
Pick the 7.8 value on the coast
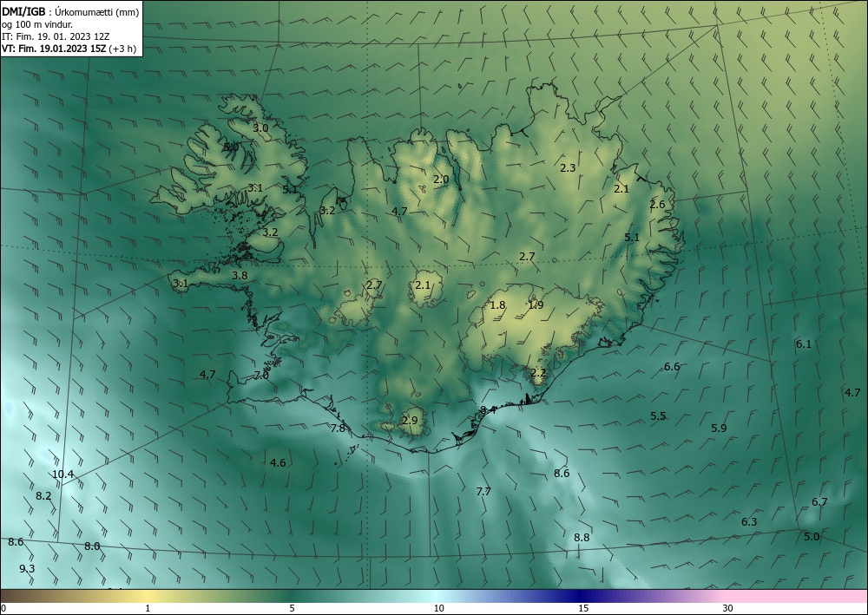(x=338, y=429)
